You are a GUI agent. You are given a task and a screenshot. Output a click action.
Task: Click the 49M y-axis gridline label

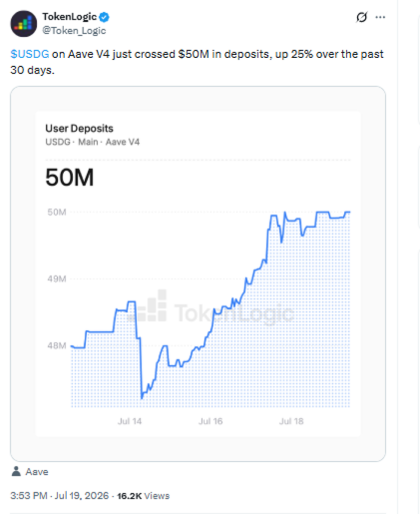(x=57, y=279)
